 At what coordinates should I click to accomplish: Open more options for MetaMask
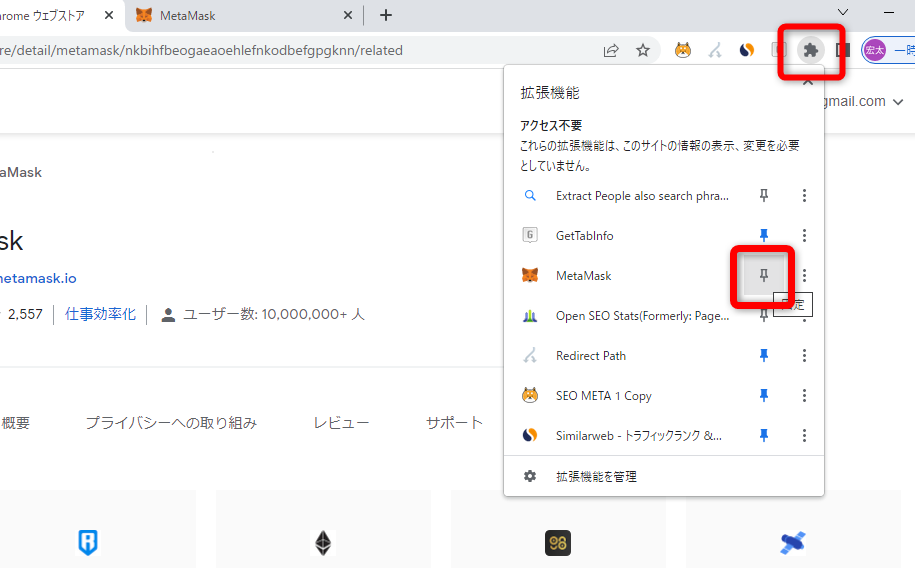coord(804,275)
